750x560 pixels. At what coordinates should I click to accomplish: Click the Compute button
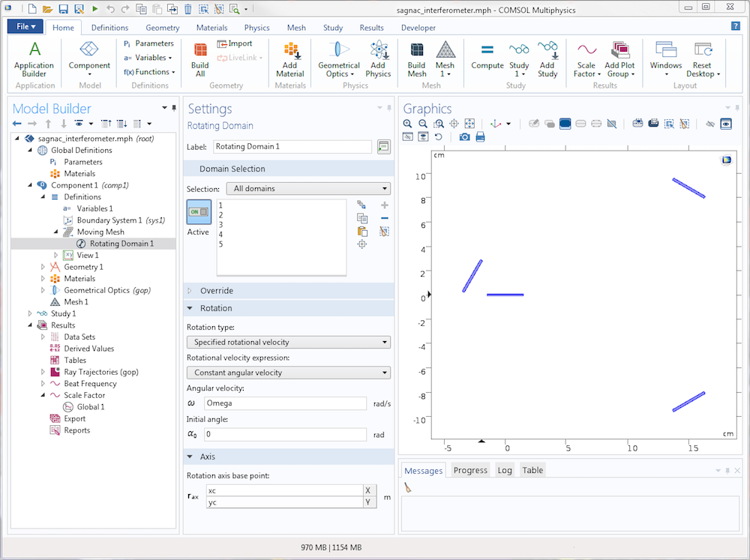(487, 56)
